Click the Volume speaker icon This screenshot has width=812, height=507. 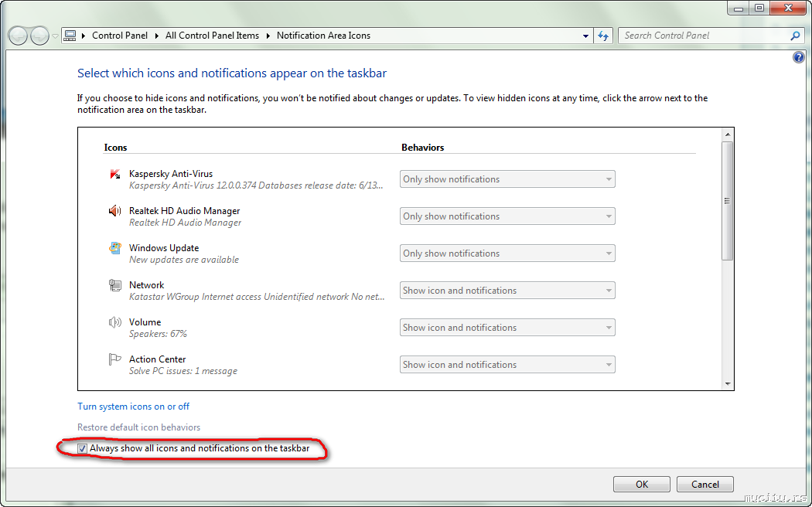point(115,322)
